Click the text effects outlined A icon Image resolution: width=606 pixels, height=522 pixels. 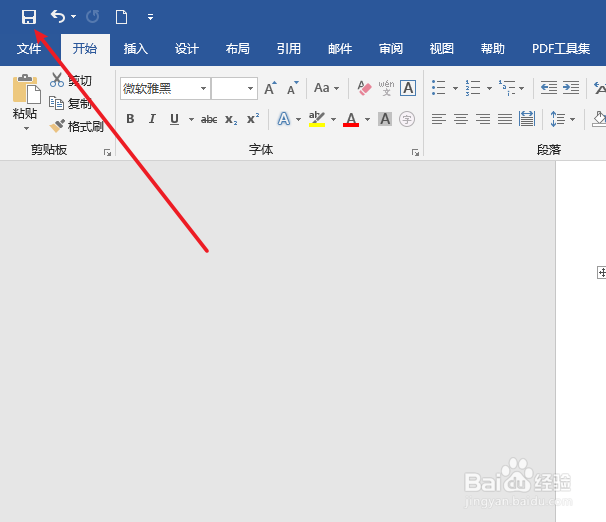coord(284,119)
